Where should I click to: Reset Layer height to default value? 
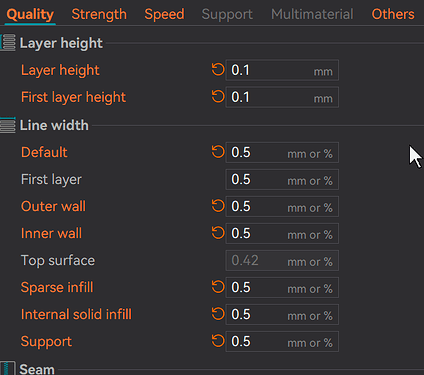tap(218, 70)
